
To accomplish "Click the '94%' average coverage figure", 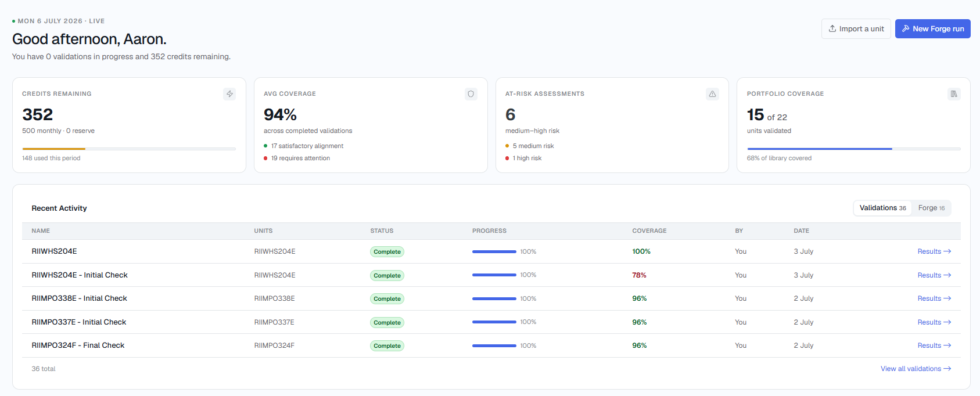I will [x=280, y=114].
